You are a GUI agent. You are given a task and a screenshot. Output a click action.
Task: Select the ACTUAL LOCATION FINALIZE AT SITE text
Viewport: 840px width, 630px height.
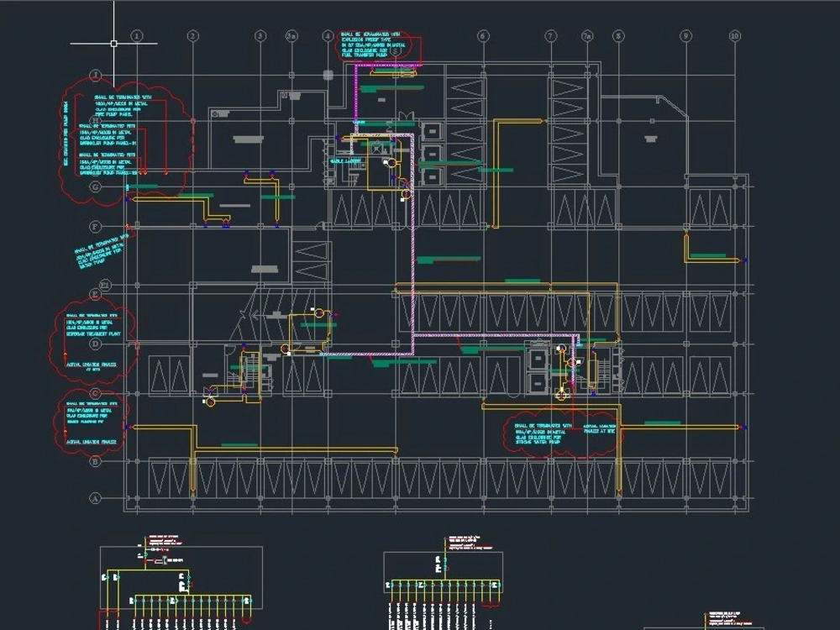(598, 430)
